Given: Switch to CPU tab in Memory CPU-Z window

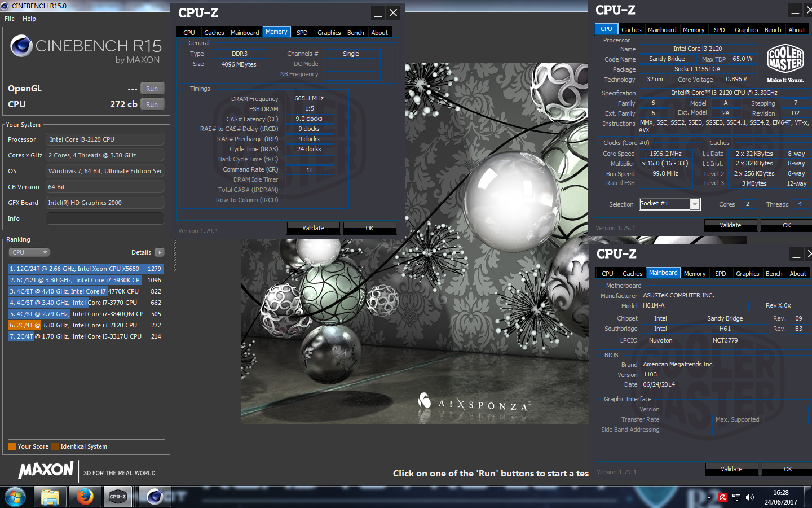Looking at the screenshot, I should coord(189,33).
